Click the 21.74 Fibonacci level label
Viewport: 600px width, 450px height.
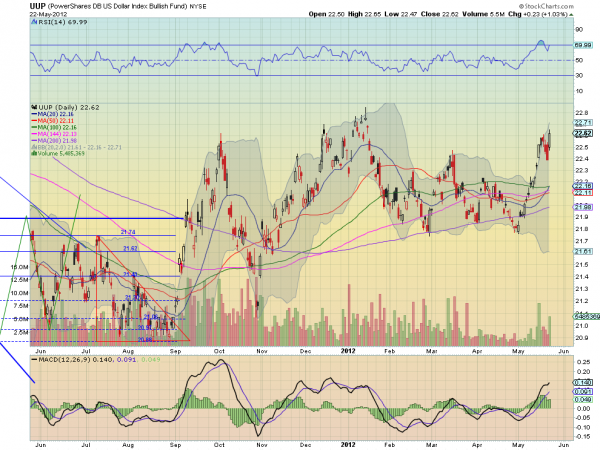point(128,232)
